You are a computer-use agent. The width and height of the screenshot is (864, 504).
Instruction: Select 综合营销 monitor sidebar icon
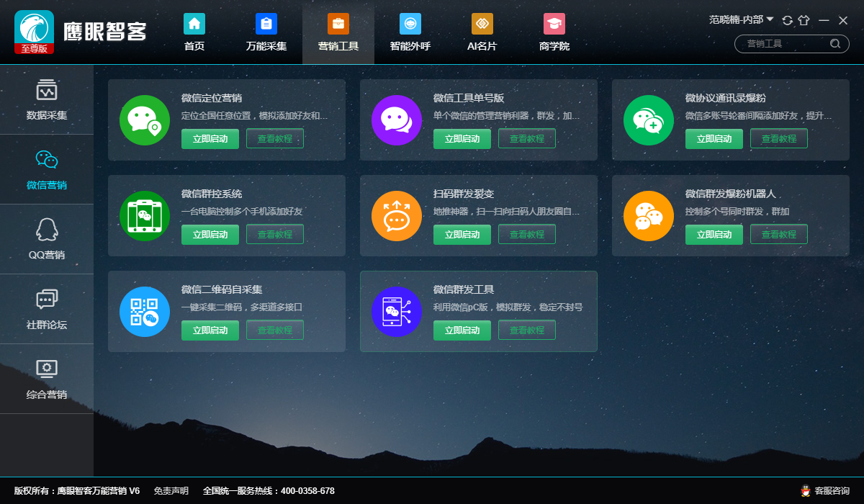pos(47,369)
